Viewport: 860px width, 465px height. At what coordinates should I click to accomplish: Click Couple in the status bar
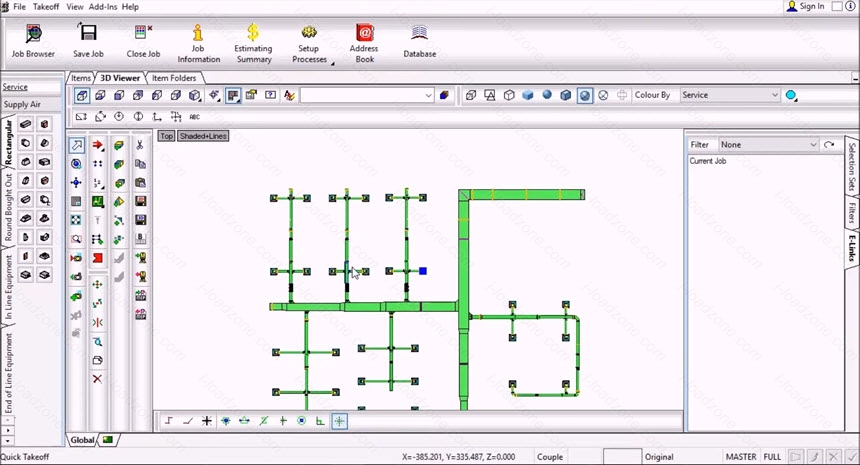550,457
